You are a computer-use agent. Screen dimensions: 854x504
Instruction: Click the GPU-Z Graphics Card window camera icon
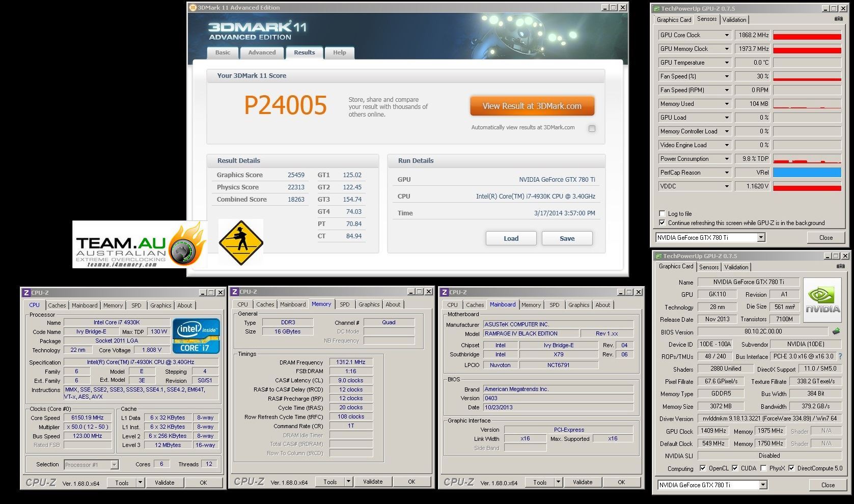pos(840,266)
